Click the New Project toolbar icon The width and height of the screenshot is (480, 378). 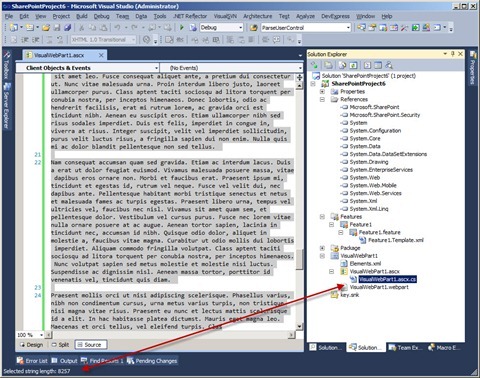click(x=14, y=27)
